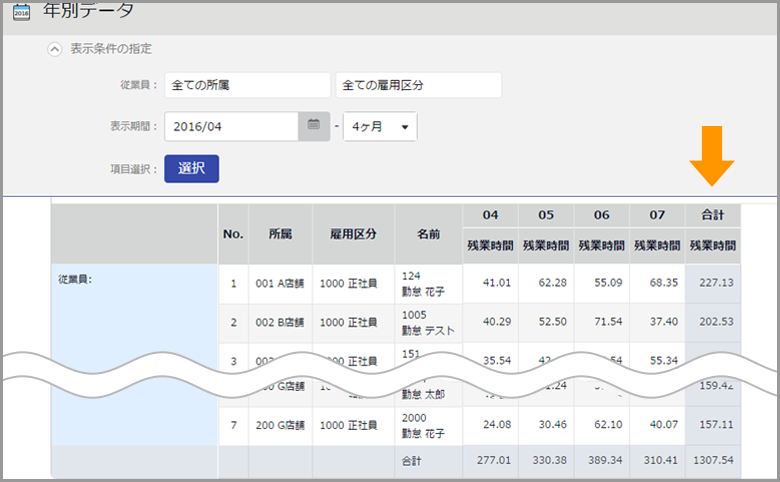Click the 2016/04 display period field

231,126
